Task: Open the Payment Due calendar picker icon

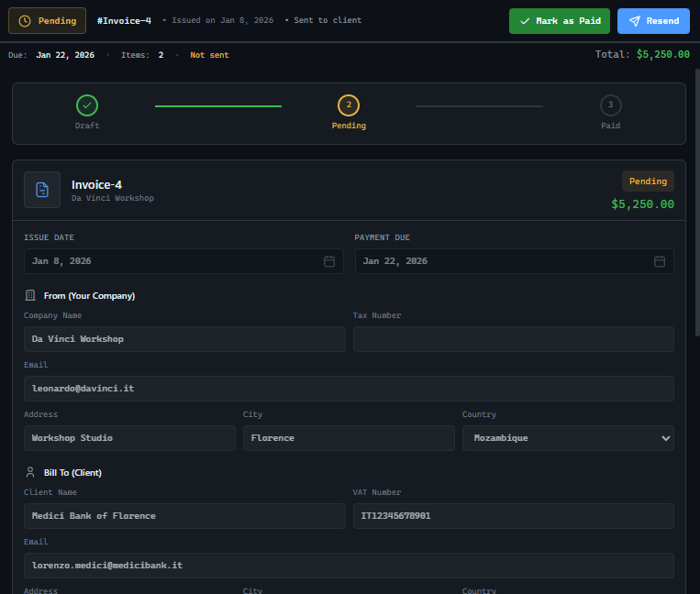Action: pyautogui.click(x=660, y=261)
